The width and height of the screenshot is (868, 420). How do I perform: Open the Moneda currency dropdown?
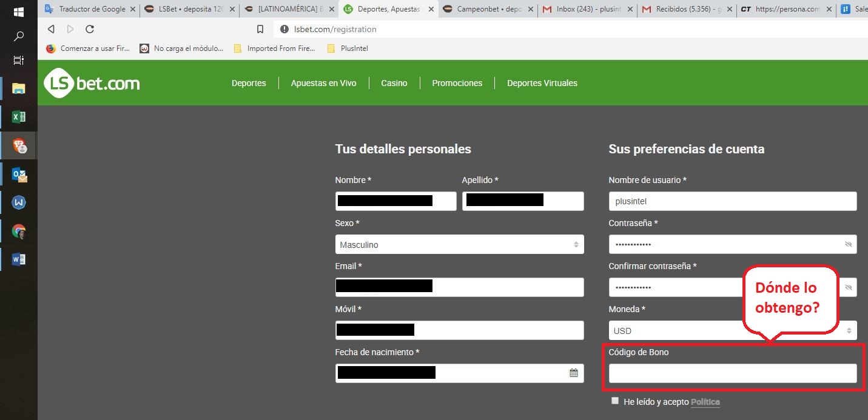click(x=733, y=330)
